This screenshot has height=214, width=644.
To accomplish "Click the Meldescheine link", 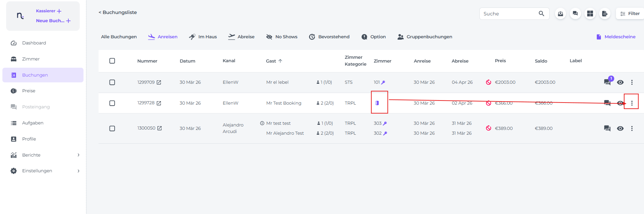I will (x=616, y=37).
